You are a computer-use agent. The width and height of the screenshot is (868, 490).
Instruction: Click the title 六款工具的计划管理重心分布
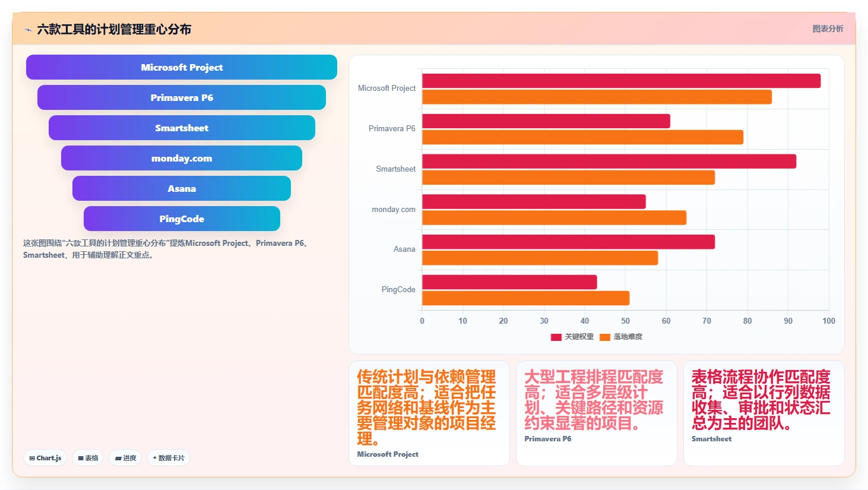(114, 29)
